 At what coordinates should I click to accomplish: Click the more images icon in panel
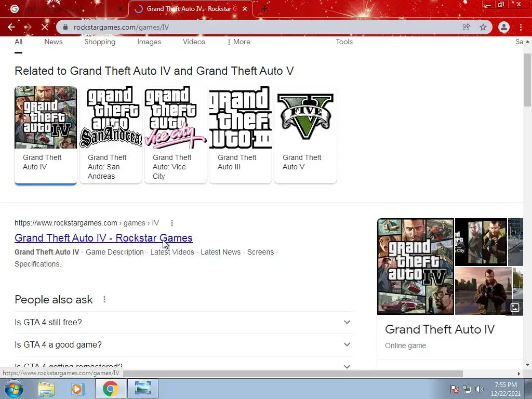515,308
